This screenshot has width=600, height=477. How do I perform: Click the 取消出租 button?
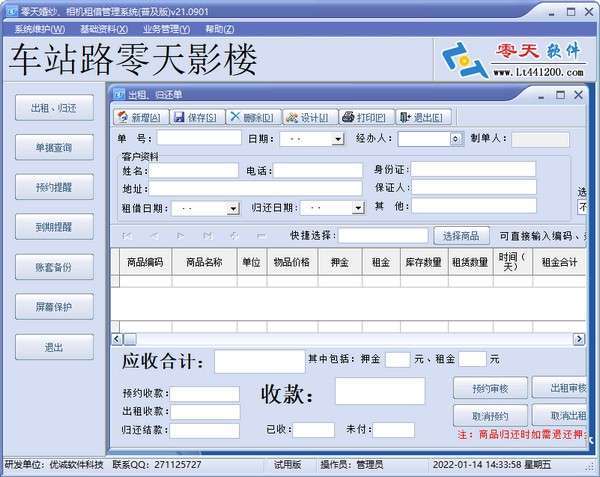(560, 415)
